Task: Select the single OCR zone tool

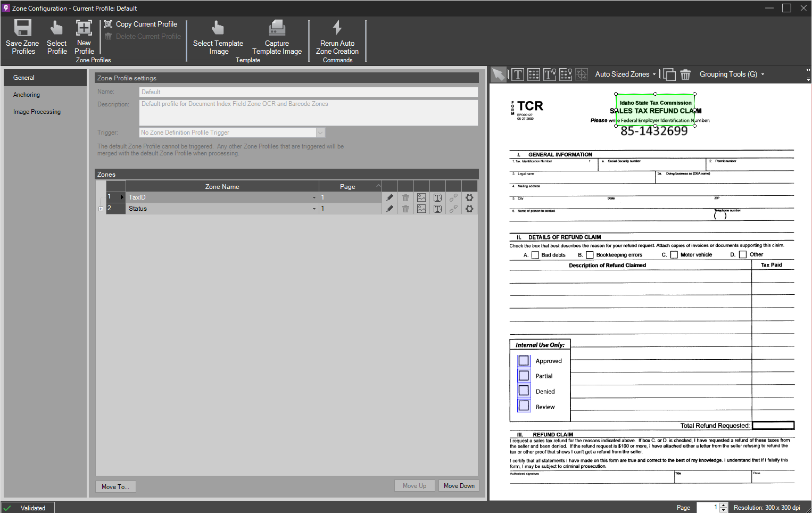Action: tap(517, 74)
